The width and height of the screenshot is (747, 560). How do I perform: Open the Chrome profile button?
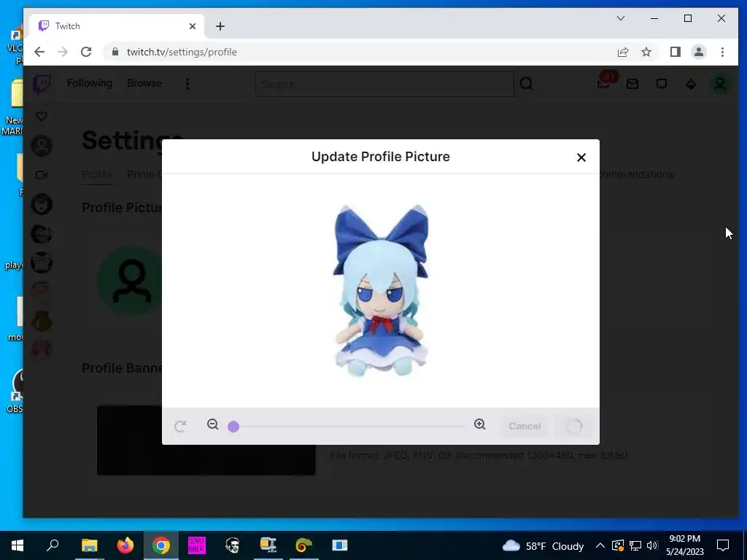698,52
